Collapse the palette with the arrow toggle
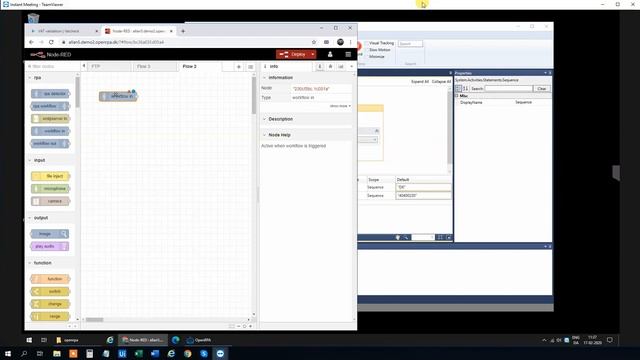Image resolution: width=640 pixels, height=360 pixels. pyautogui.click(x=84, y=66)
